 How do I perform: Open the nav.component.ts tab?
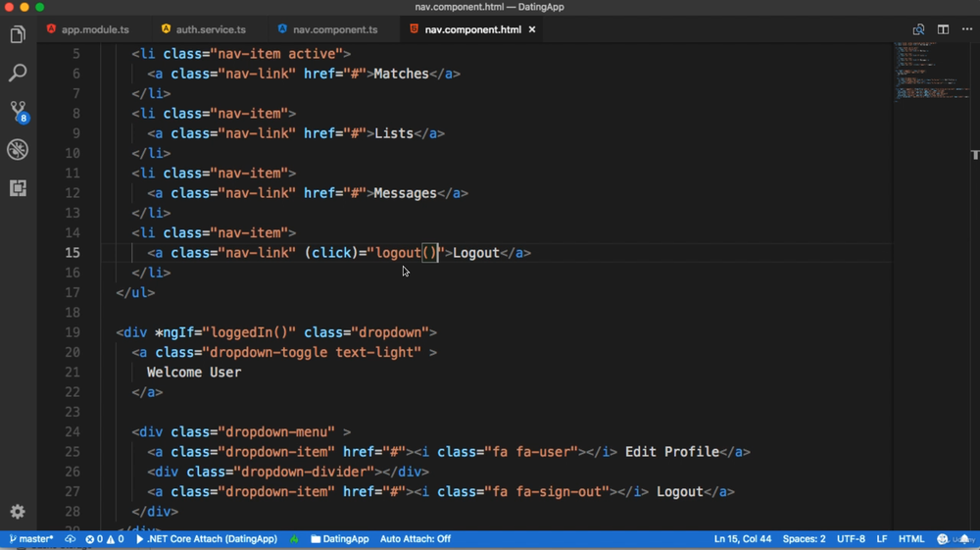(334, 29)
